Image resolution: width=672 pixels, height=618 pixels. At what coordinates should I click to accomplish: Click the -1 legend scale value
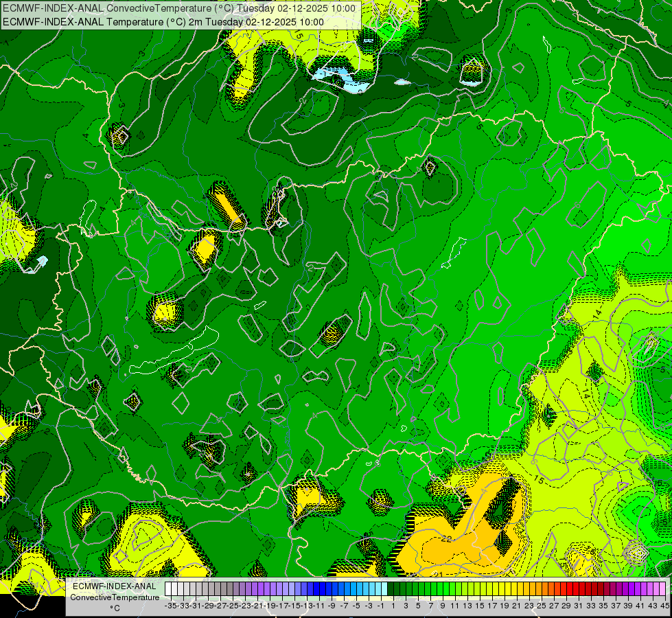click(x=380, y=606)
